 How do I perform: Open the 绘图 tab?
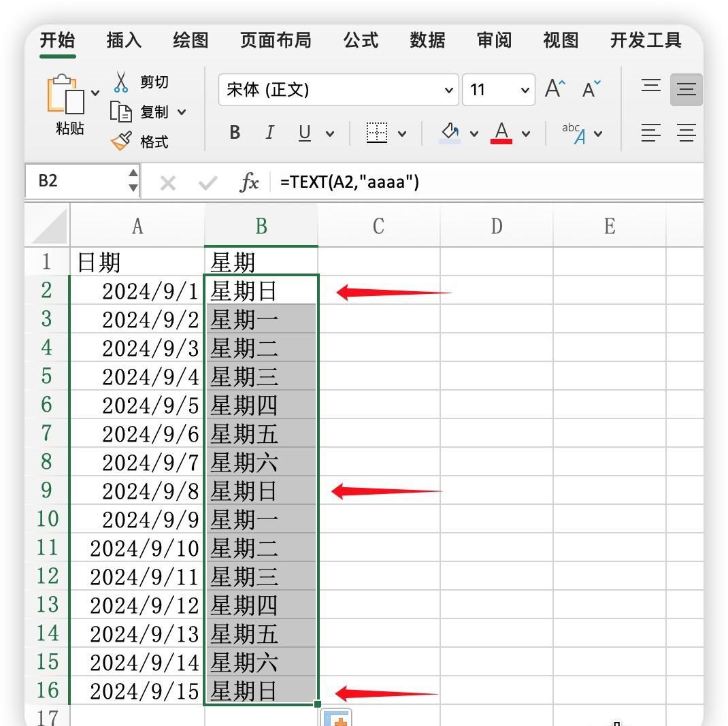pos(191,40)
